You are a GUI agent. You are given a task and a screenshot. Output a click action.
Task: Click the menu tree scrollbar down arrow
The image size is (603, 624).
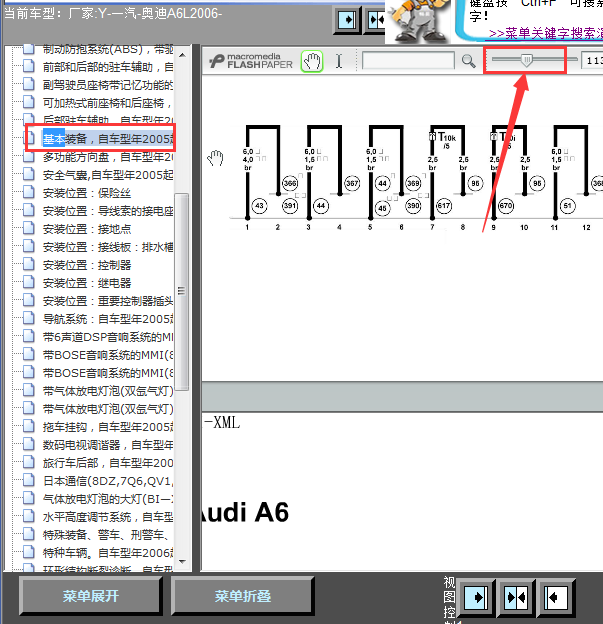pos(182,562)
